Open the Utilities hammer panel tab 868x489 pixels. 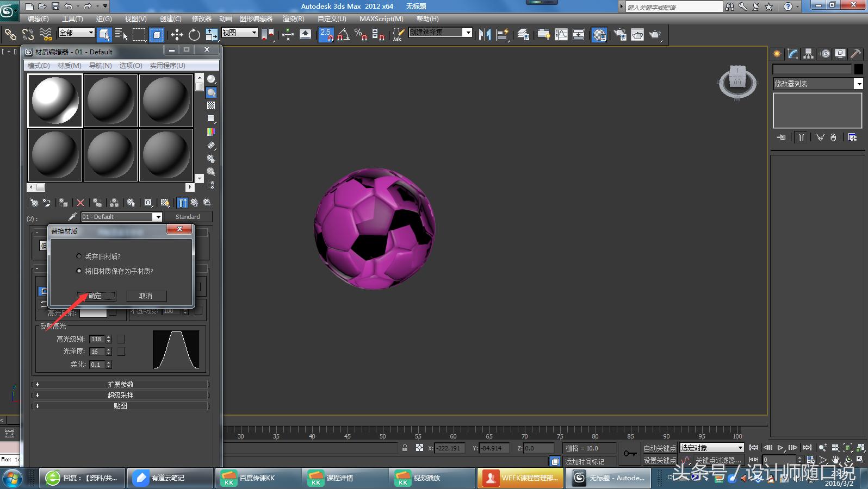(x=856, y=53)
